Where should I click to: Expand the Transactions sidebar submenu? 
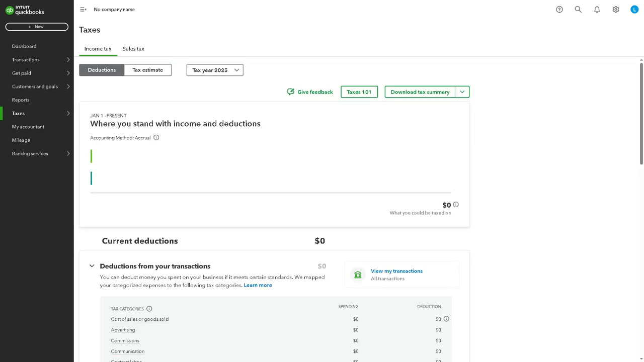[68, 60]
